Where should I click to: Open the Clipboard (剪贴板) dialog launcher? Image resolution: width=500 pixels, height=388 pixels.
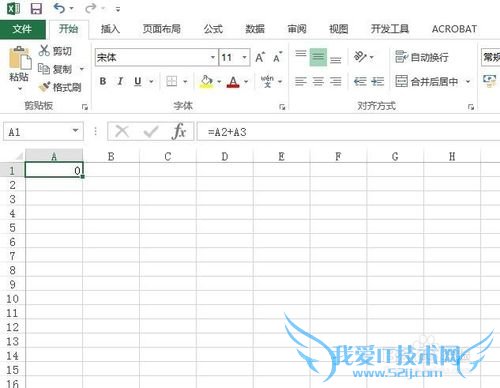click(x=85, y=107)
